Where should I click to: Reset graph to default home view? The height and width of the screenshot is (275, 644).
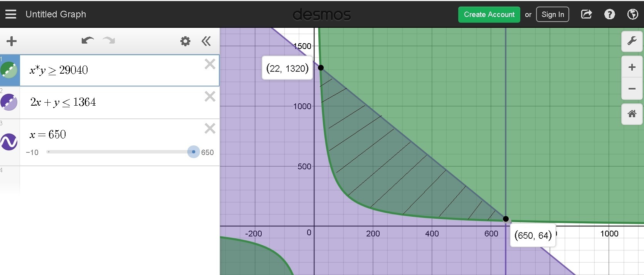632,114
